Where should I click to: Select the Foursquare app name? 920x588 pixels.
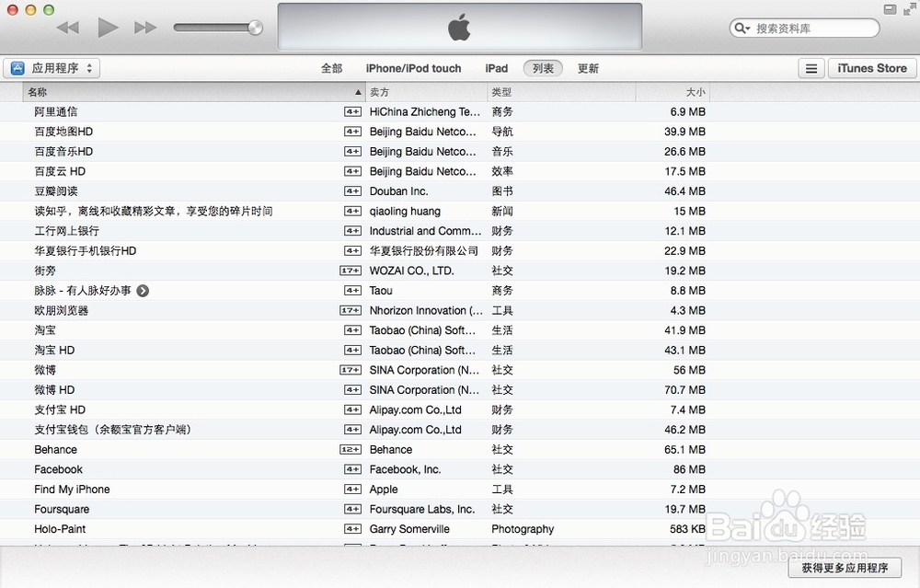click(x=62, y=510)
